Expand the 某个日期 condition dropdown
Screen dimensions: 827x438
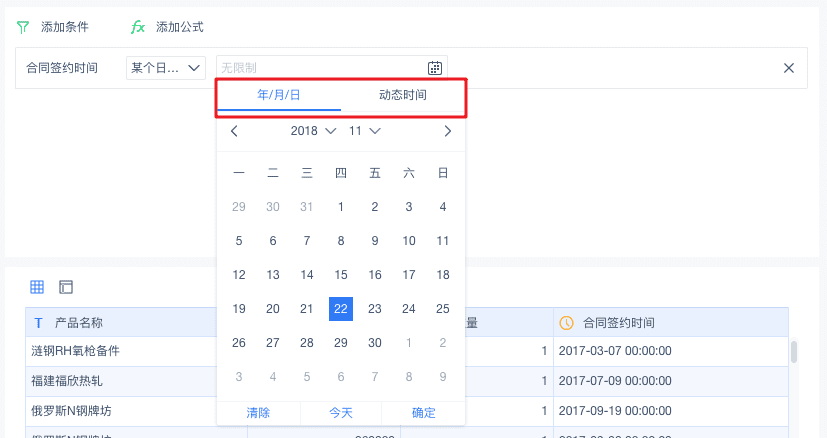coord(166,68)
